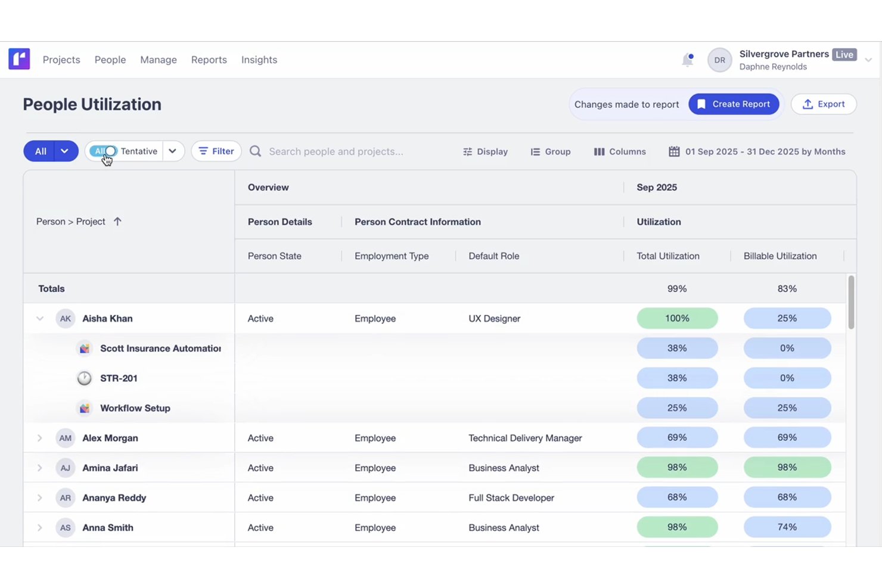Click the search magnifier icon
This screenshot has width=882, height=588.
click(x=255, y=151)
